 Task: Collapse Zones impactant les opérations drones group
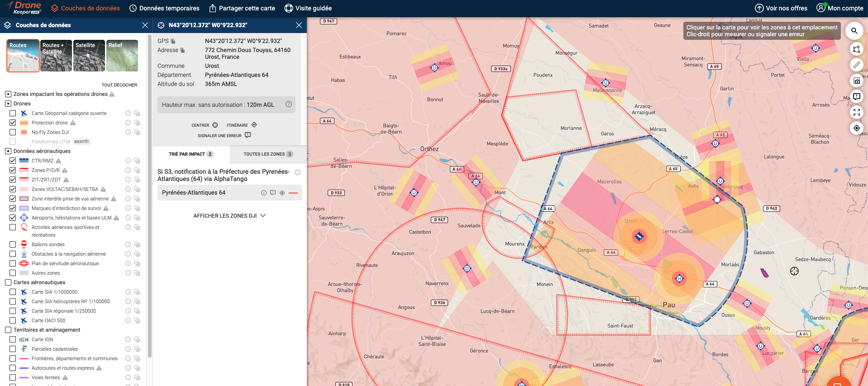[x=8, y=94]
